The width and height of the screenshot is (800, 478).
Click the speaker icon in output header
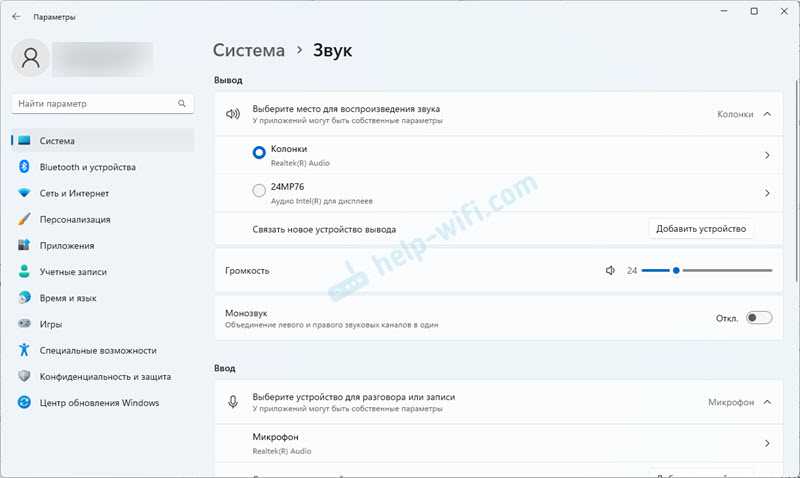[233, 114]
